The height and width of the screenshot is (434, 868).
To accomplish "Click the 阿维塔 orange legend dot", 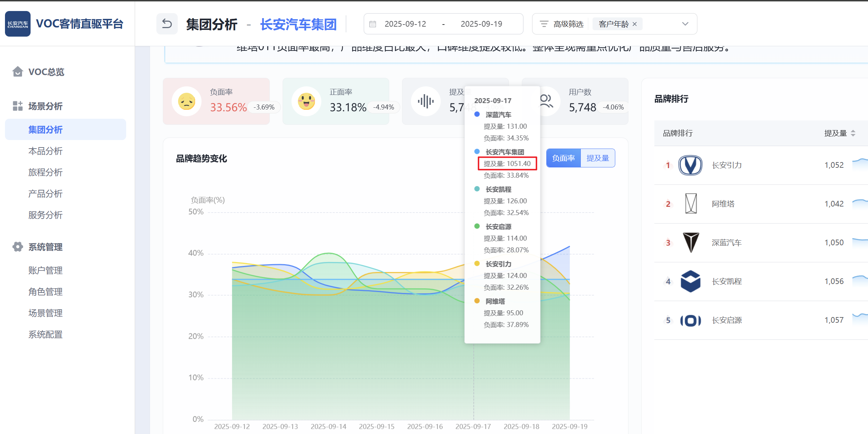I will coord(477,301).
